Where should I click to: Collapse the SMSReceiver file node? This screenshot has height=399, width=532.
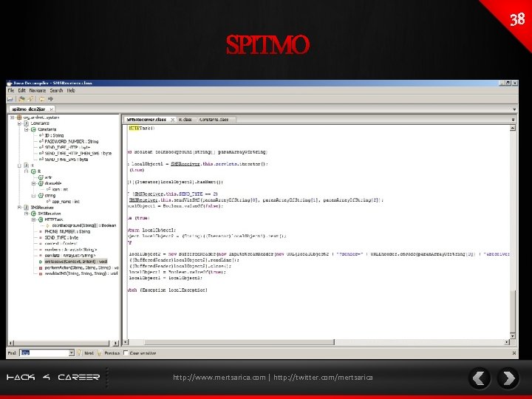pos(19,208)
